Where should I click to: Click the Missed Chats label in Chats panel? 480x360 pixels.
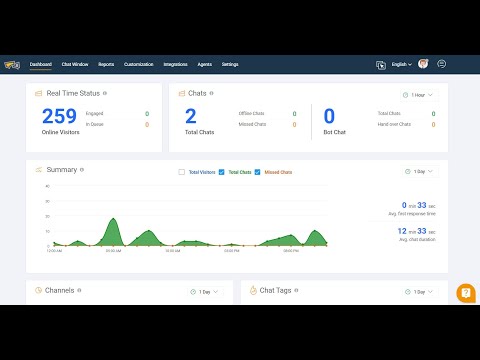(252, 124)
